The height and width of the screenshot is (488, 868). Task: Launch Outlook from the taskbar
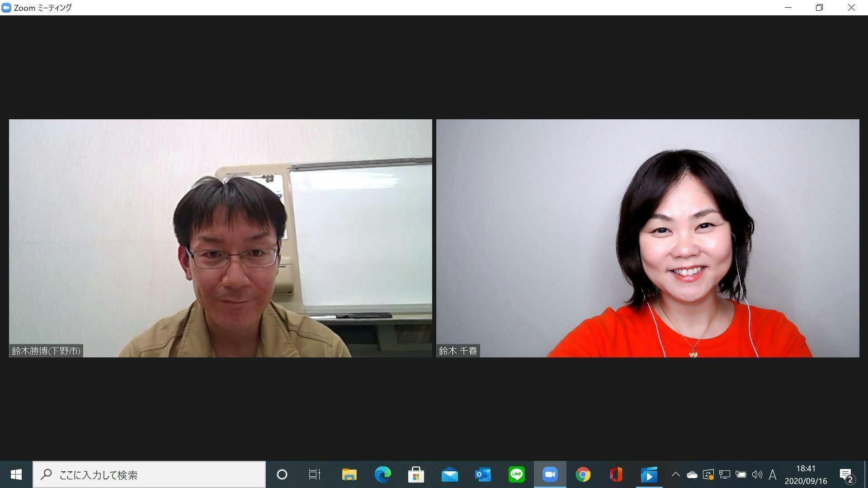[x=483, y=474]
